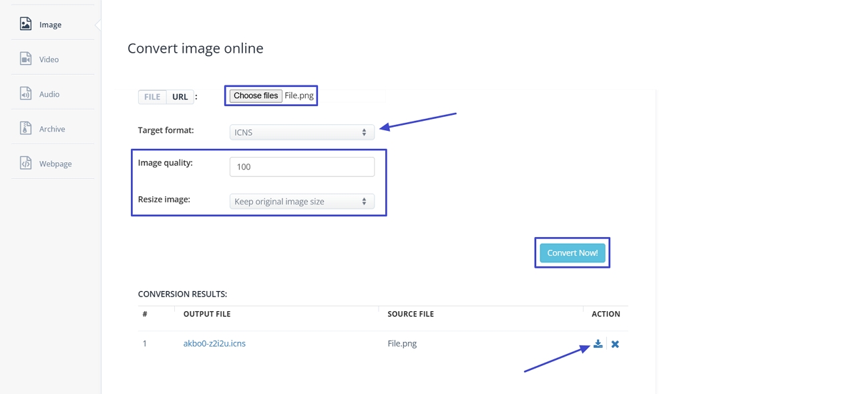This screenshot has width=868, height=394.
Task: Open the Resize image dropdown
Action: (302, 201)
